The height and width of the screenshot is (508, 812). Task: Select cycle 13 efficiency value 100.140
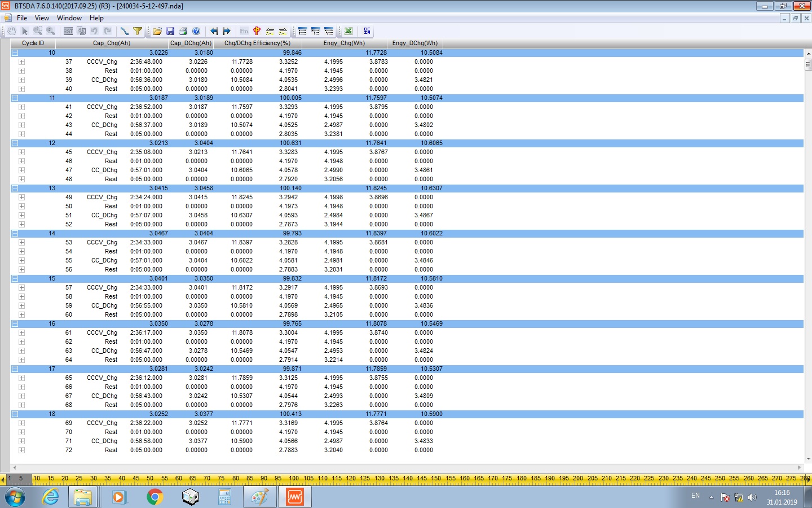(x=290, y=188)
